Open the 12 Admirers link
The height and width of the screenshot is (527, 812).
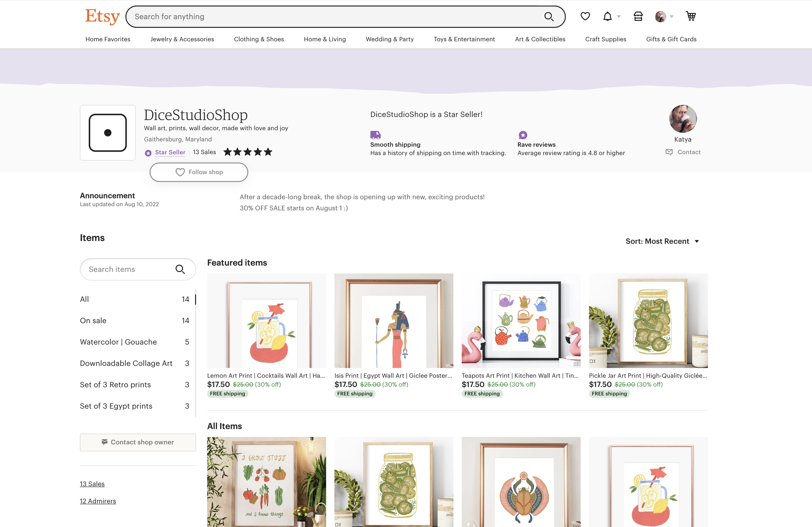[x=98, y=501]
